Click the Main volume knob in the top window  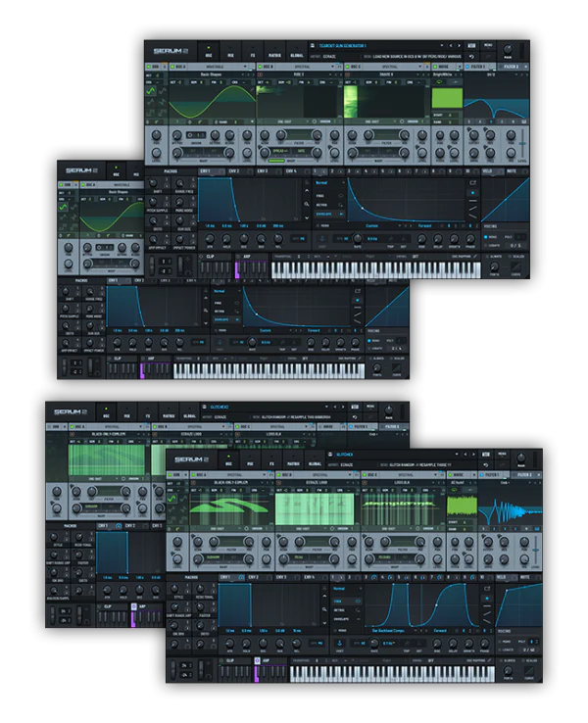[x=508, y=49]
